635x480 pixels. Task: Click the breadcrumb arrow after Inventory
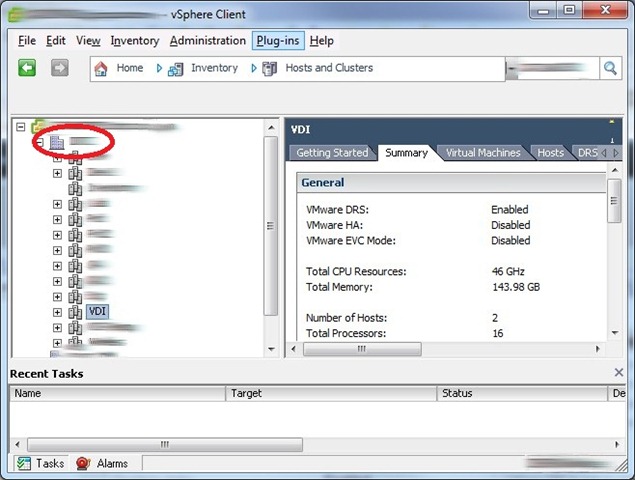coord(254,68)
